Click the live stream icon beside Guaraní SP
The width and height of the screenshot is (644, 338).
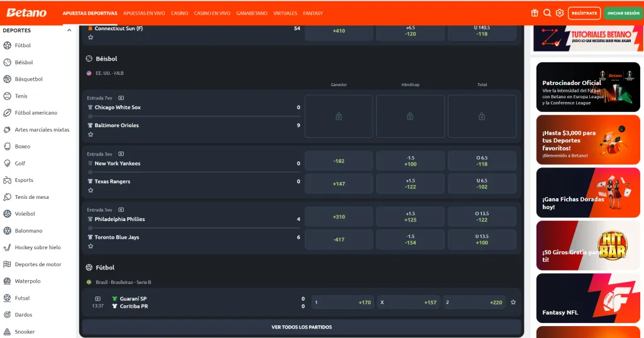tap(97, 298)
